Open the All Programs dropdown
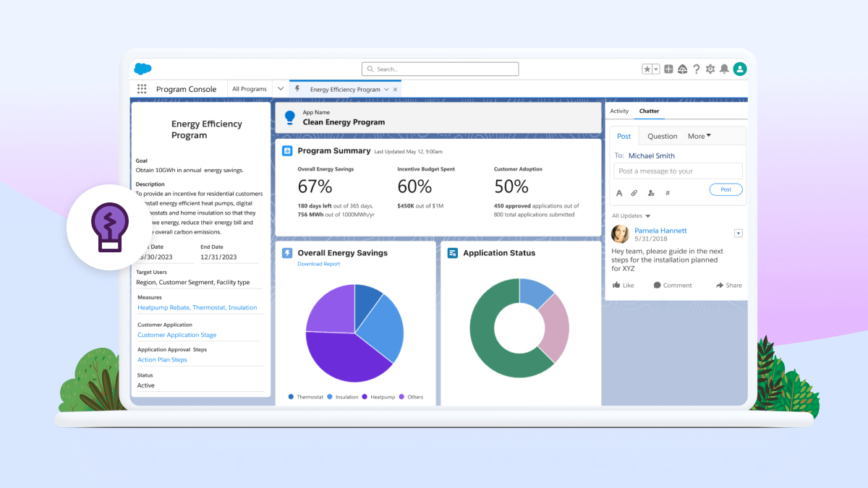The width and height of the screenshot is (868, 488). coord(258,88)
